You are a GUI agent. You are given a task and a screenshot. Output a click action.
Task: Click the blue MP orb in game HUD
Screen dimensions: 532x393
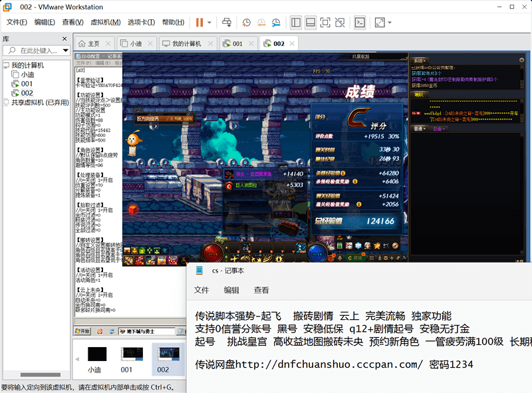pyautogui.click(x=317, y=253)
